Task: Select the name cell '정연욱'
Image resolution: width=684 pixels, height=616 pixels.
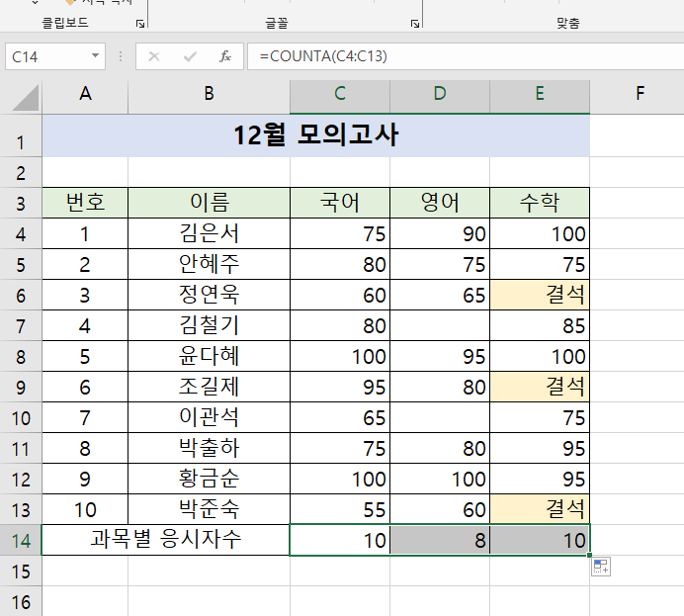Action: click(209, 295)
